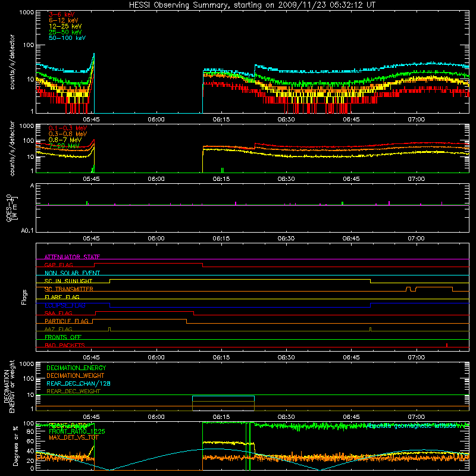Select the SAA_FLAG label
The width and height of the screenshot is (476, 476).
point(58,313)
